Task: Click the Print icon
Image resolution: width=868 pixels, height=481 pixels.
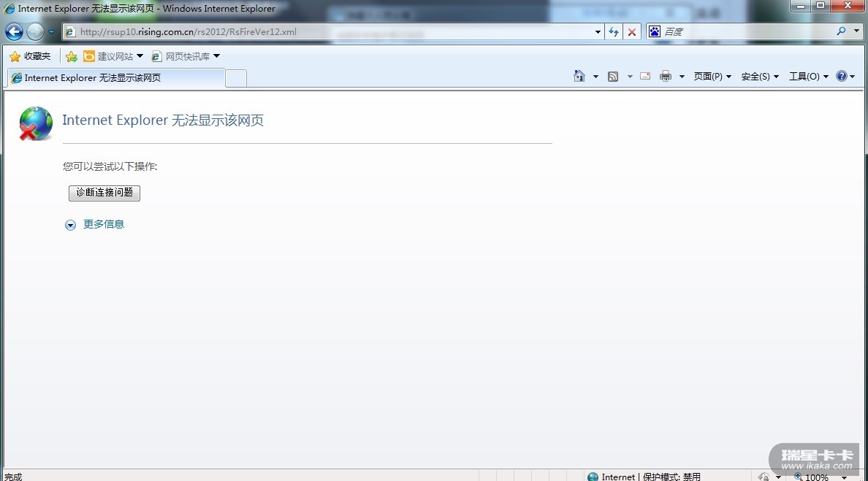Action: 666,77
